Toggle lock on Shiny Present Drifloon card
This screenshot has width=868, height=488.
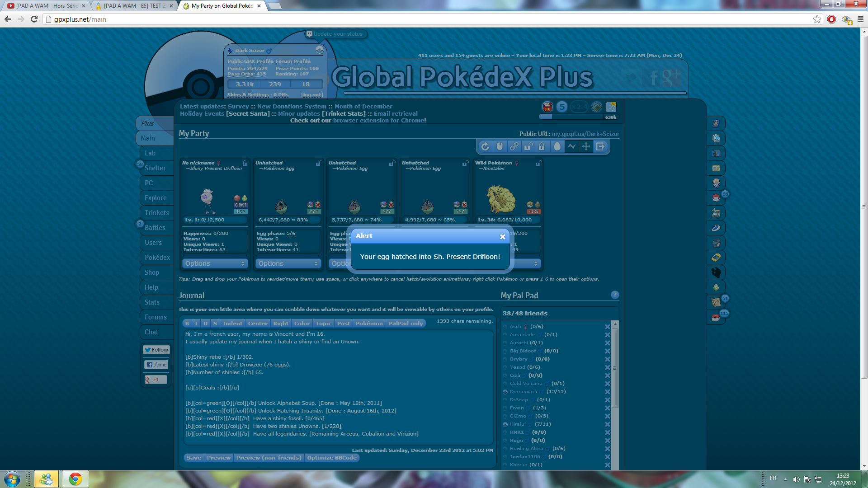[245, 164]
